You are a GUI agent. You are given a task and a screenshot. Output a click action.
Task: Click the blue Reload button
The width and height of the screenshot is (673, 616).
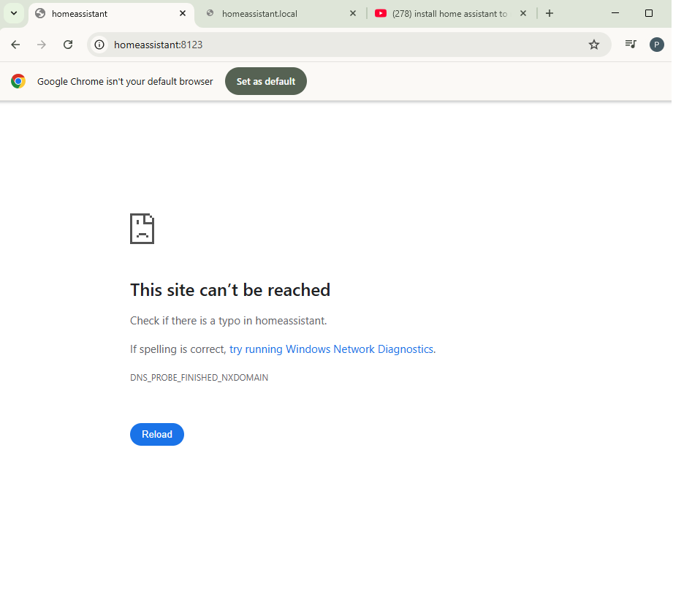coord(156,434)
